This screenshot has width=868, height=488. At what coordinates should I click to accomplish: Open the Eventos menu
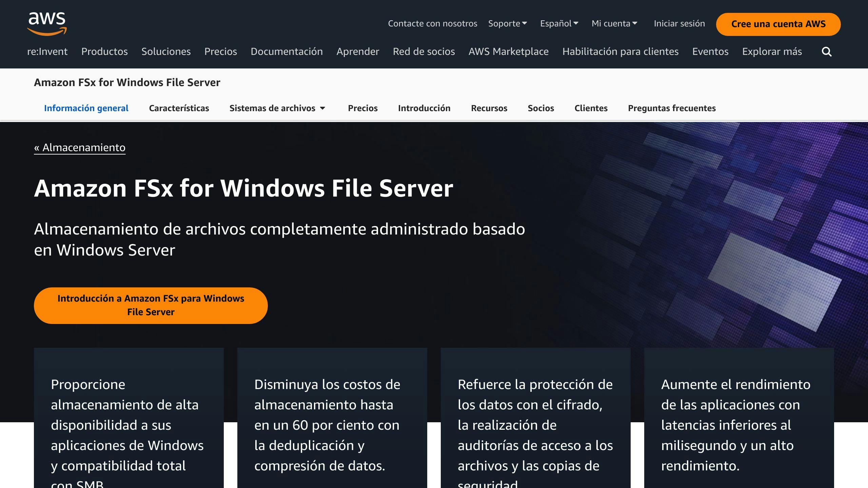click(x=710, y=52)
